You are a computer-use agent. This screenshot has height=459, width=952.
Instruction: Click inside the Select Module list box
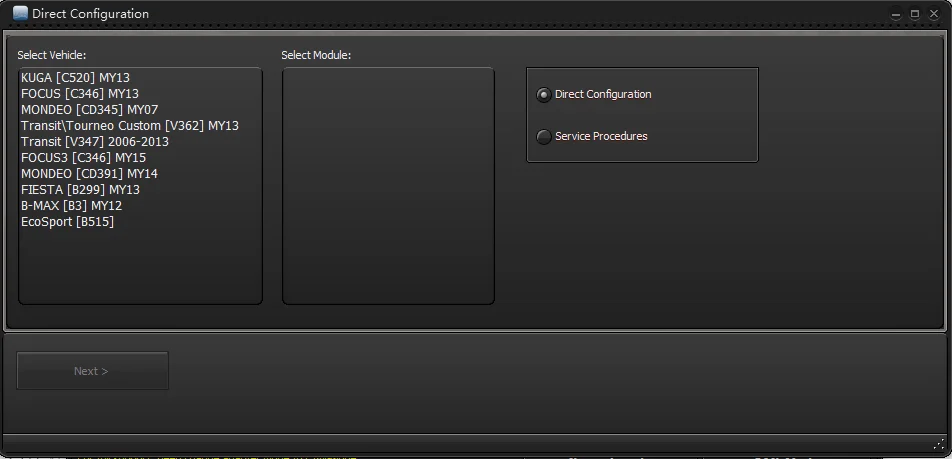[388, 186]
